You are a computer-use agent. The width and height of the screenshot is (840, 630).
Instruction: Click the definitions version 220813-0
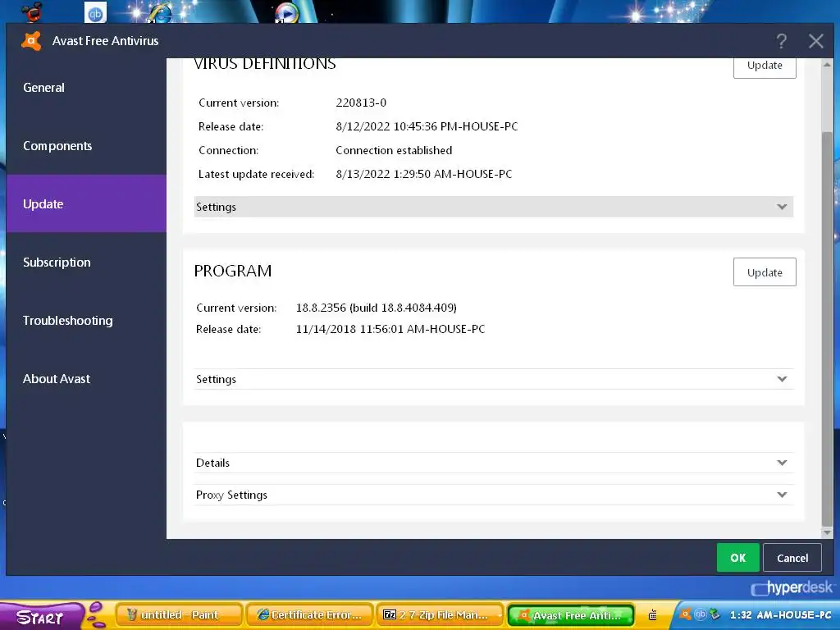(x=361, y=103)
